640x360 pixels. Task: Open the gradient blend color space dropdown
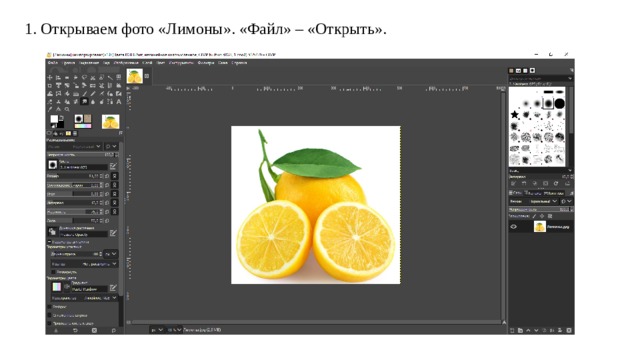pos(84,298)
